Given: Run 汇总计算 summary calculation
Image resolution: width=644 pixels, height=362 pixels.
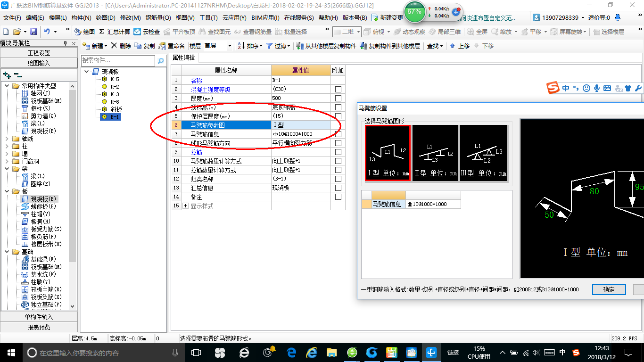Looking at the screenshot, I should 115,32.
